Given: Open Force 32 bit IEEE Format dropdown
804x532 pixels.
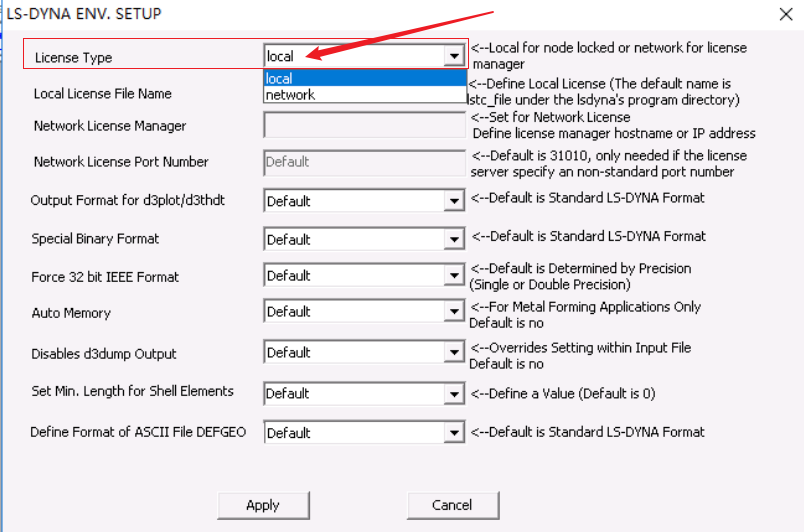Looking at the screenshot, I should (455, 276).
